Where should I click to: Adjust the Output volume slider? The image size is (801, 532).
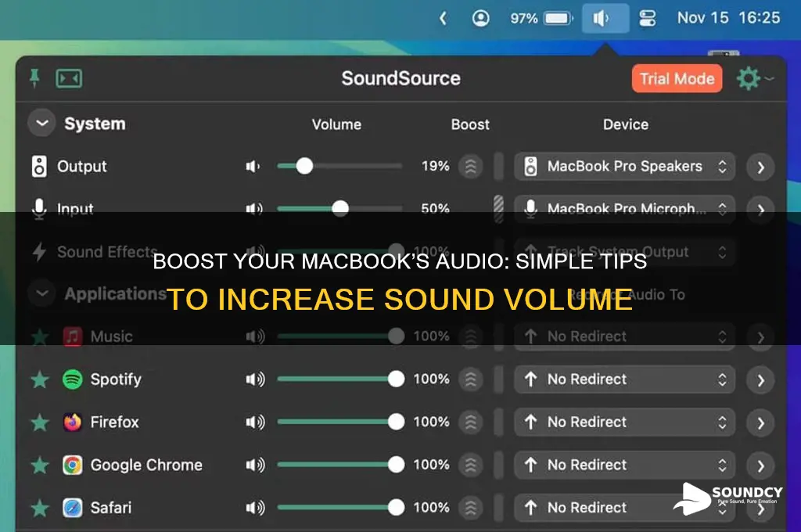(x=339, y=166)
